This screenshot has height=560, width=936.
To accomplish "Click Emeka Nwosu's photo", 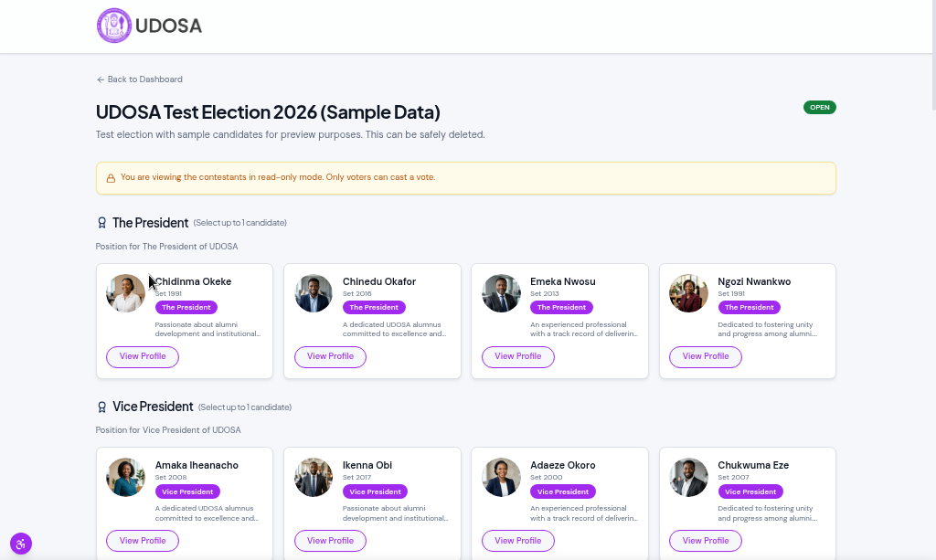I will click(501, 293).
